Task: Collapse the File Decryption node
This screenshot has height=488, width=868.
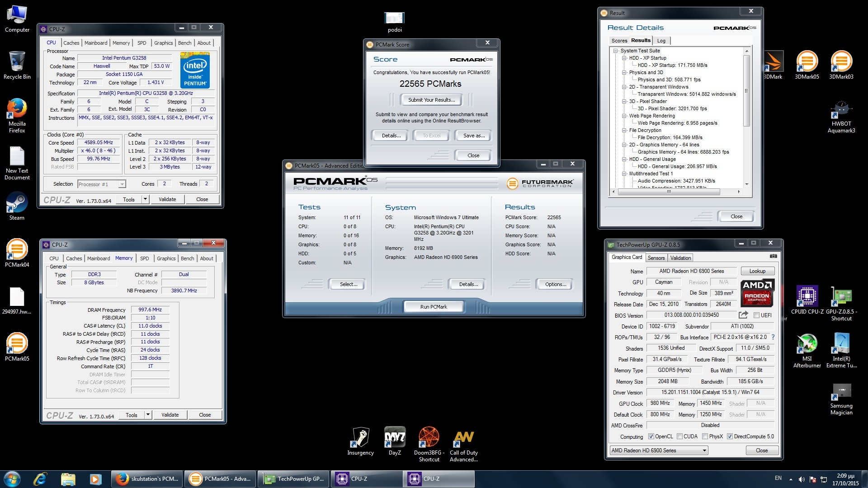Action: tap(624, 130)
